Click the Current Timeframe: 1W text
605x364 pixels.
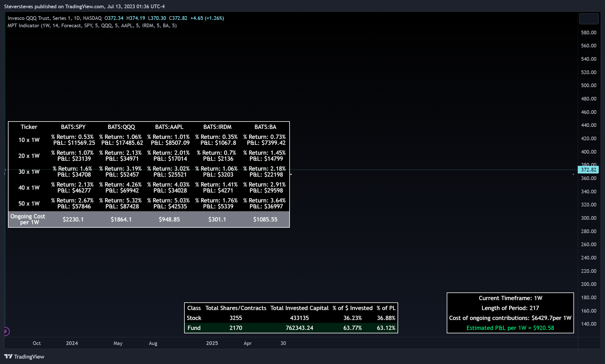click(510, 298)
